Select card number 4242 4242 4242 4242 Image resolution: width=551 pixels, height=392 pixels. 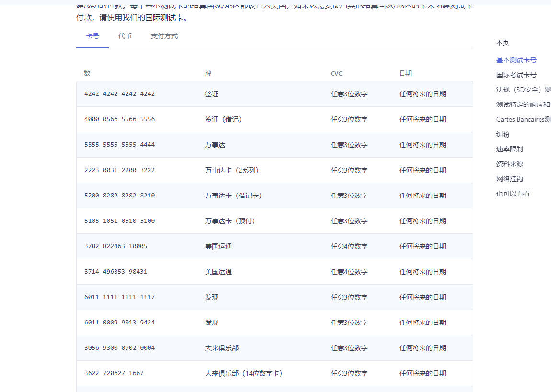click(x=119, y=94)
